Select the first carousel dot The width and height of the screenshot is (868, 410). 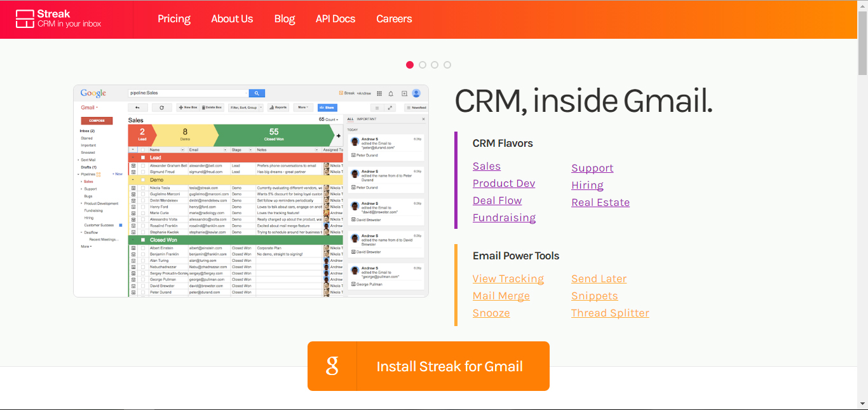pos(410,65)
